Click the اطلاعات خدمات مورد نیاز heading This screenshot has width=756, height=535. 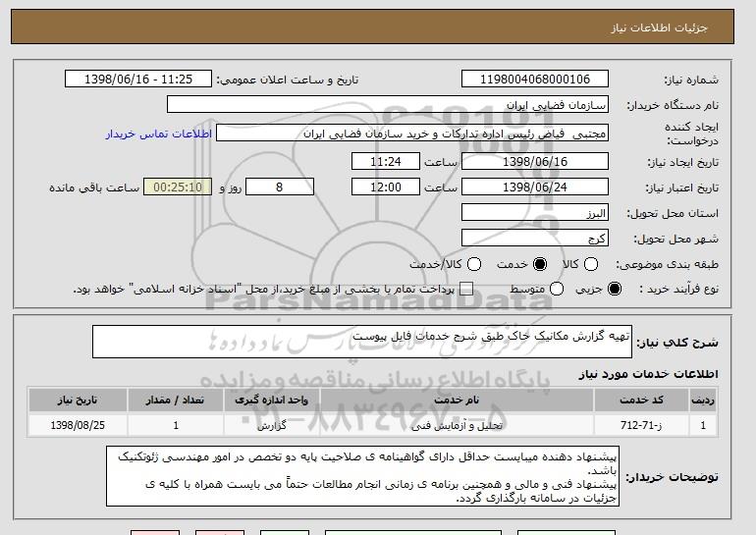tap(648, 374)
